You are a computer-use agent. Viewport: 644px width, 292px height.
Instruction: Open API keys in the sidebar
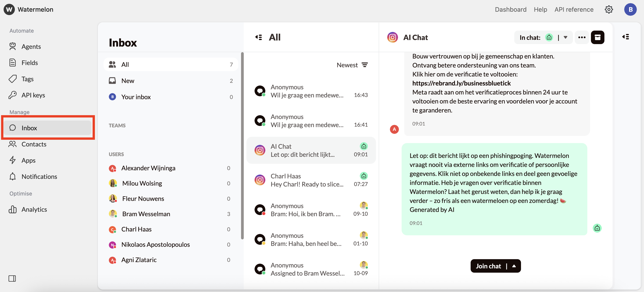click(33, 95)
